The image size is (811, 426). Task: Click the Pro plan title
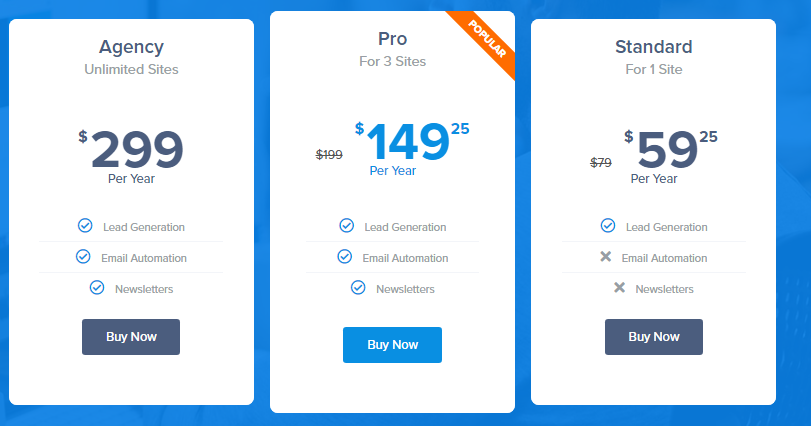(392, 38)
